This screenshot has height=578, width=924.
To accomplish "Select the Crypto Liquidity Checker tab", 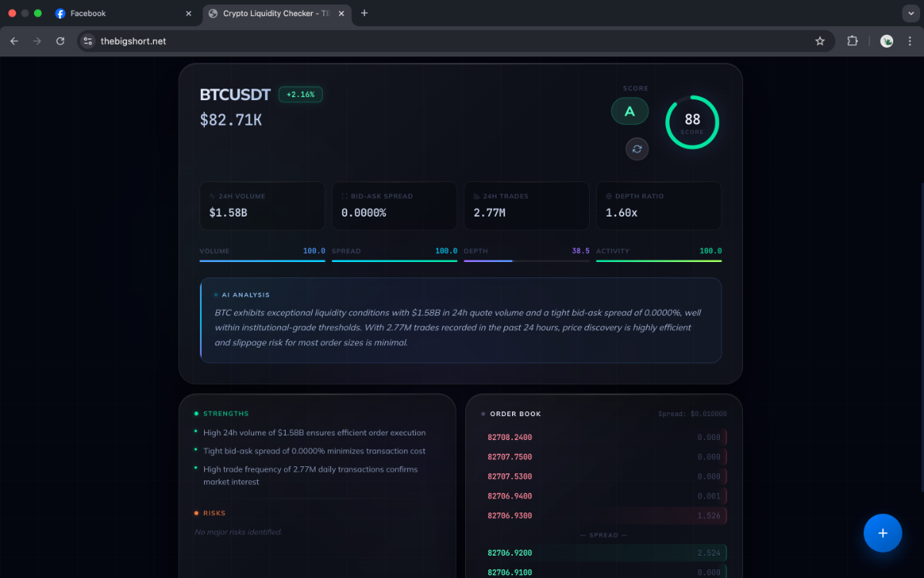I will (278, 13).
